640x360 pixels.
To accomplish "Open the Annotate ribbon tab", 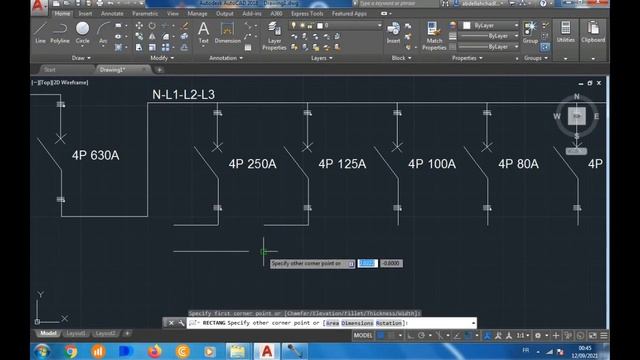I will click(x=112, y=14).
